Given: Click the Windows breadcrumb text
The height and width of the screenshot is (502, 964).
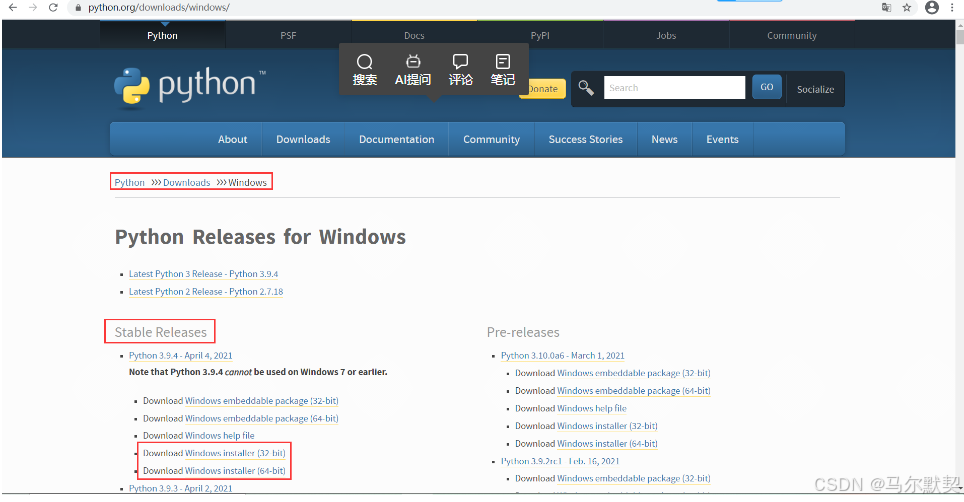Looking at the screenshot, I should (248, 182).
